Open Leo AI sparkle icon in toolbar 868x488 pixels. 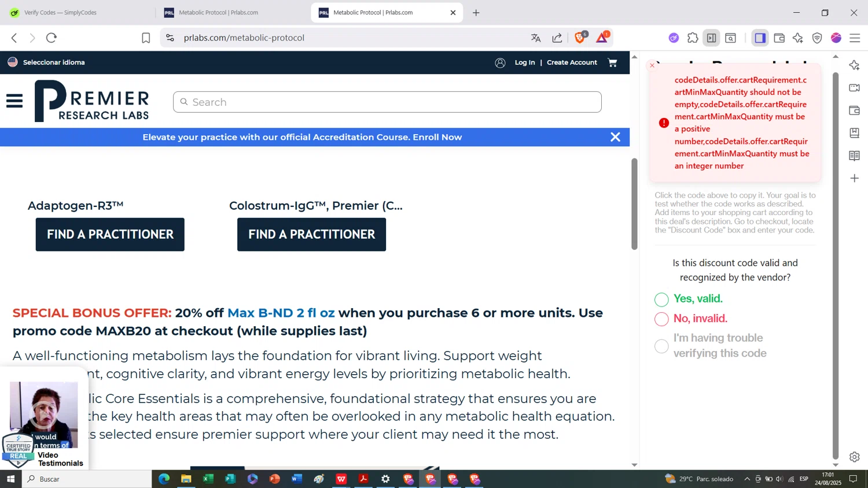(798, 38)
